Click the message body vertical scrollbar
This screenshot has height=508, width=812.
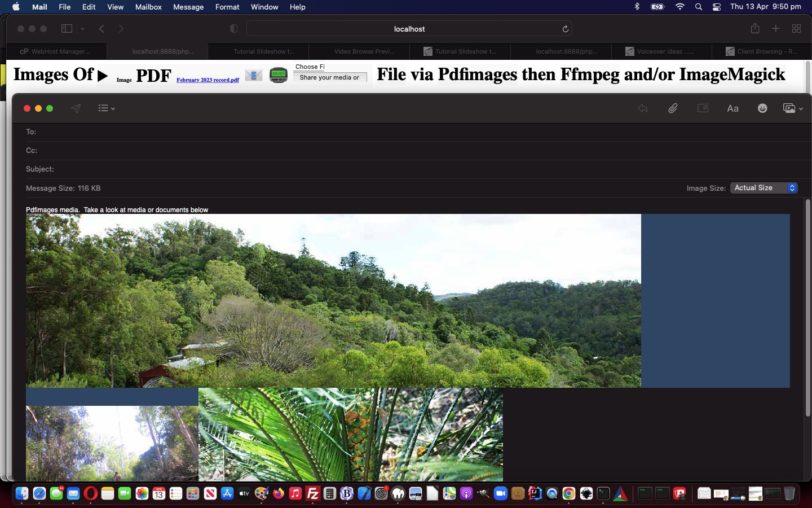coord(807,308)
